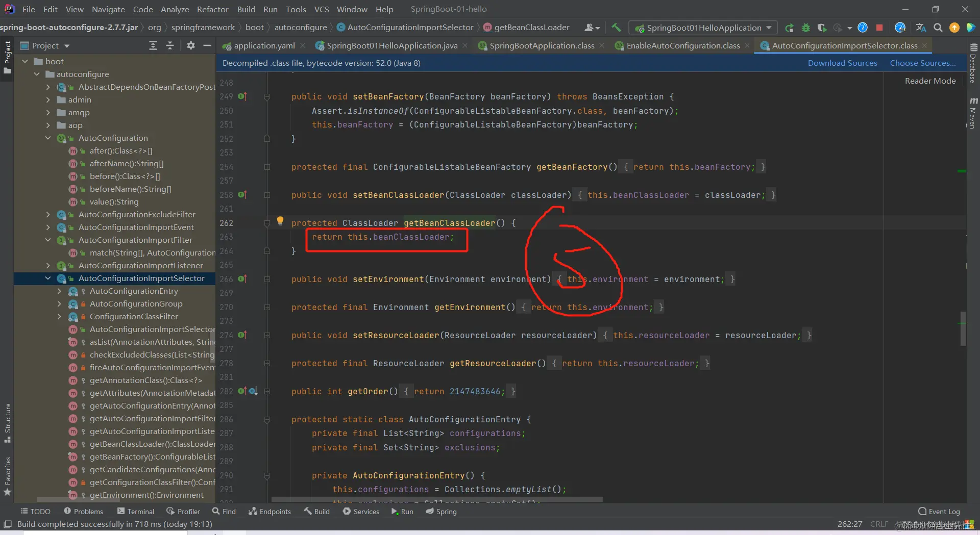Switch to the EnableAutoConfiguration.class tab

tap(683, 46)
